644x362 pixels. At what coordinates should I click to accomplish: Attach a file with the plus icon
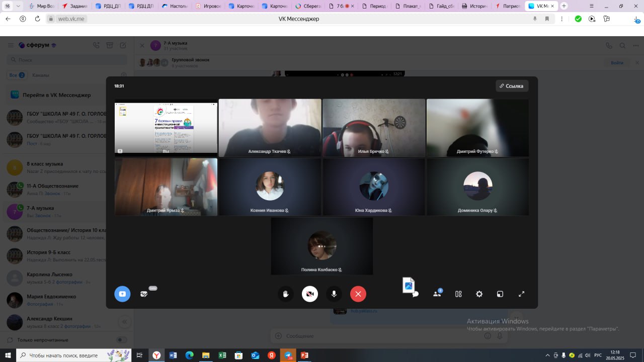[277, 336]
